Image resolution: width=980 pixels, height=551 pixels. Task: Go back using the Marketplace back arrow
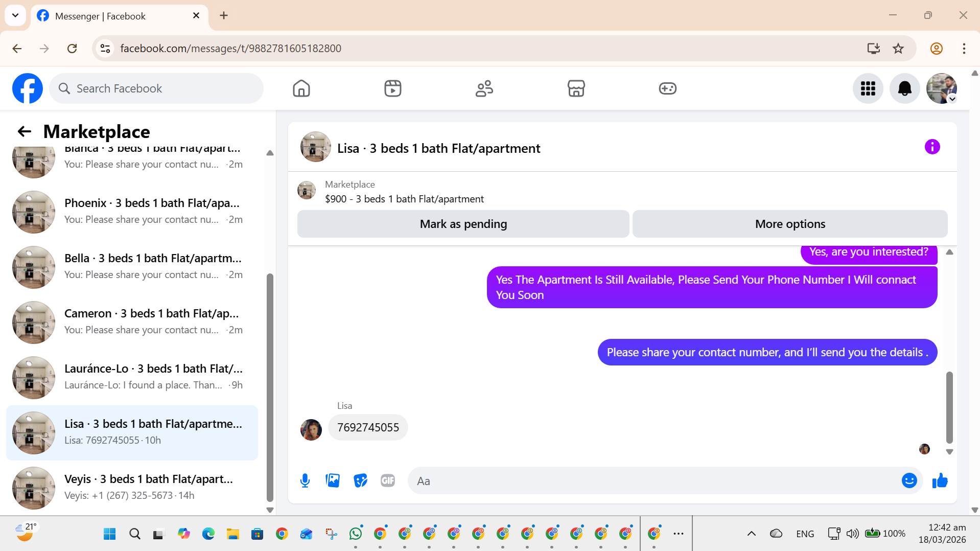coord(24,132)
